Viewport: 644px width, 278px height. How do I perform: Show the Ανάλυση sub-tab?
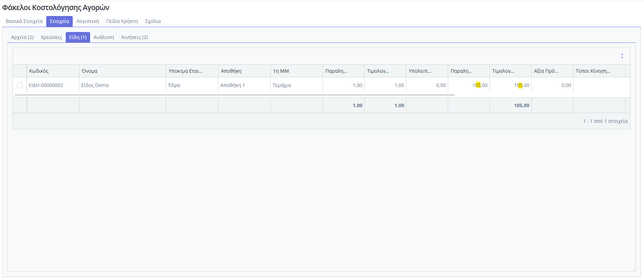tap(104, 37)
